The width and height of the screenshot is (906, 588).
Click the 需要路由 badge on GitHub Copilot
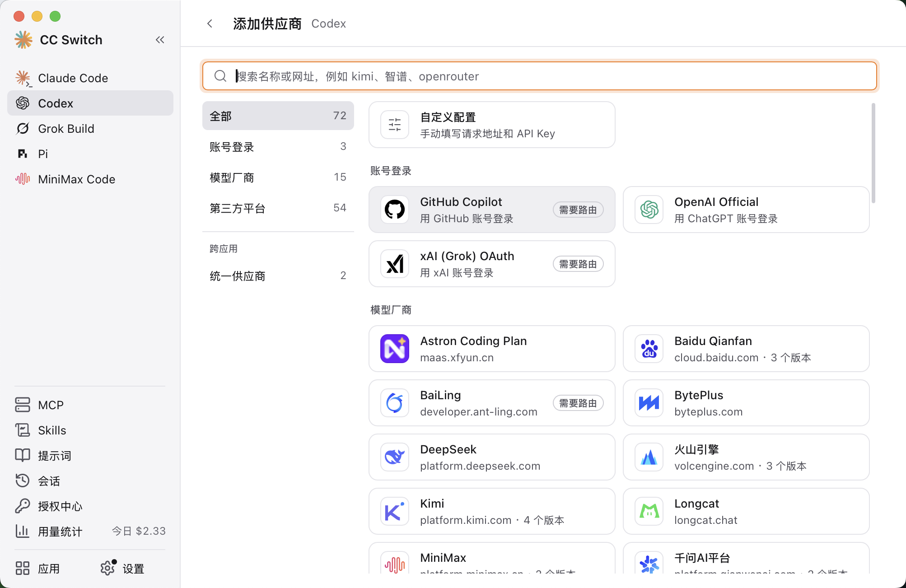(578, 210)
